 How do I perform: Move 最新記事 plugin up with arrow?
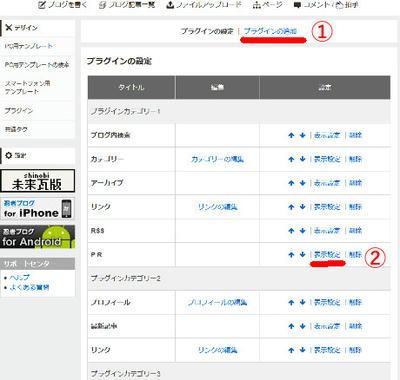(x=291, y=326)
